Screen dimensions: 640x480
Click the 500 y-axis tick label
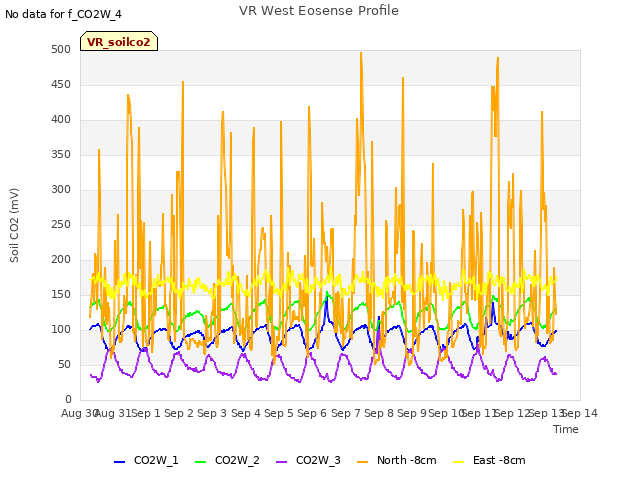pos(61,49)
